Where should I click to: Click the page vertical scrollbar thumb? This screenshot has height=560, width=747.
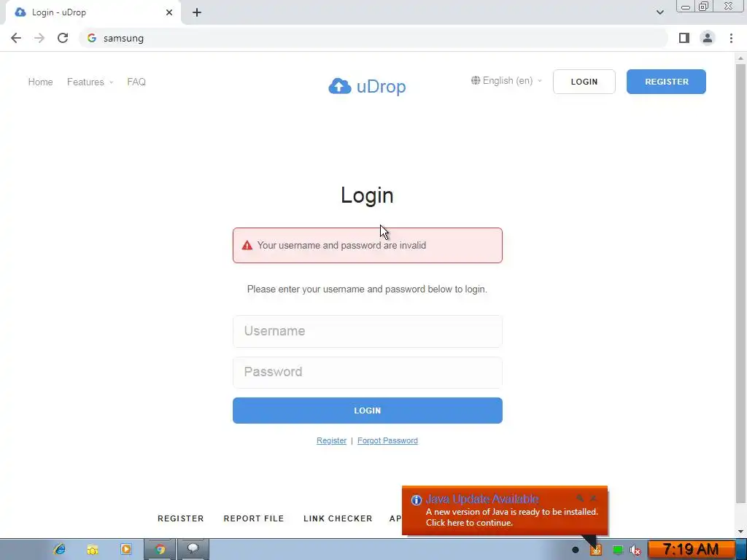[x=740, y=284]
